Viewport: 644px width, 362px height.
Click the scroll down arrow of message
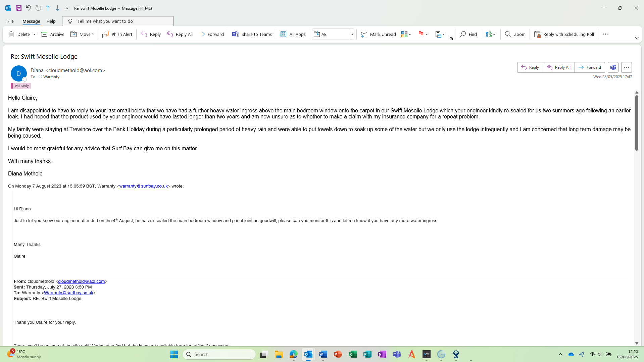(637, 343)
